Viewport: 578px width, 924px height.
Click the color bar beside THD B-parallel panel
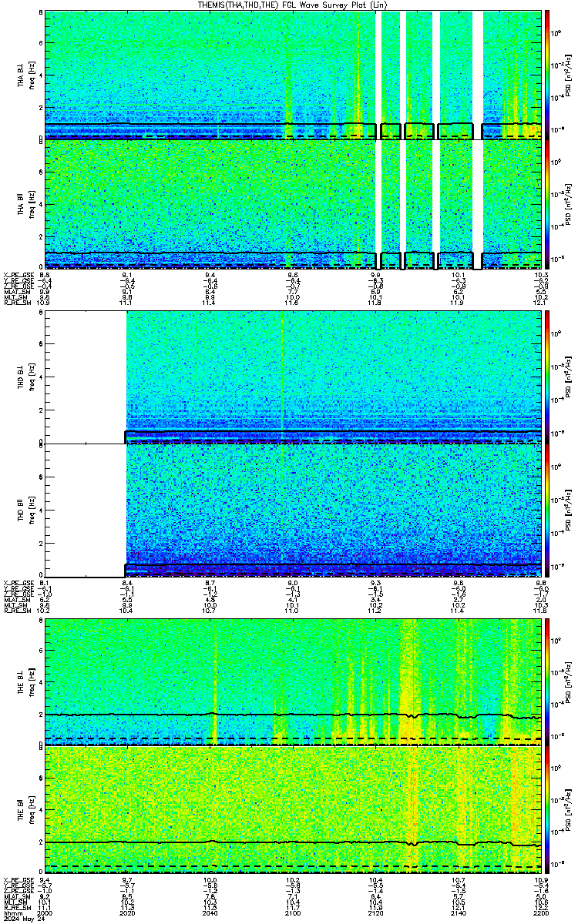click(547, 510)
